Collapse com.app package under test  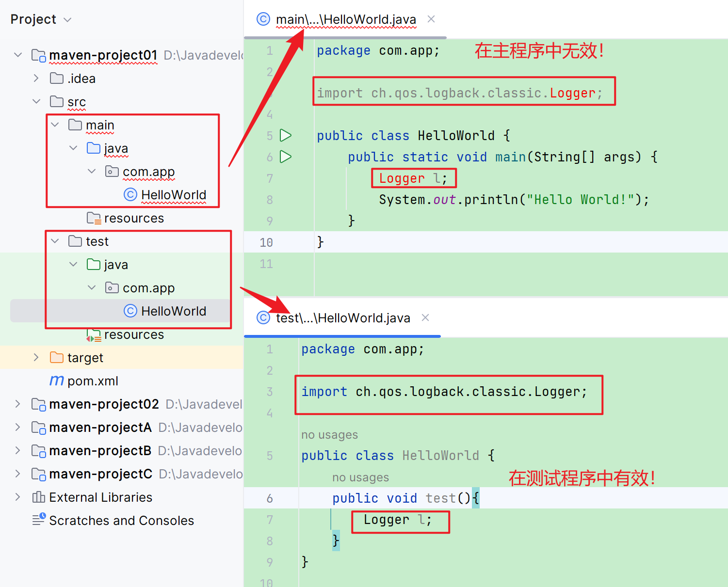92,287
